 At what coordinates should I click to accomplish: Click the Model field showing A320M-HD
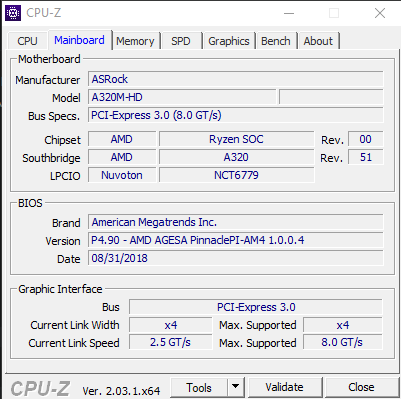182,97
